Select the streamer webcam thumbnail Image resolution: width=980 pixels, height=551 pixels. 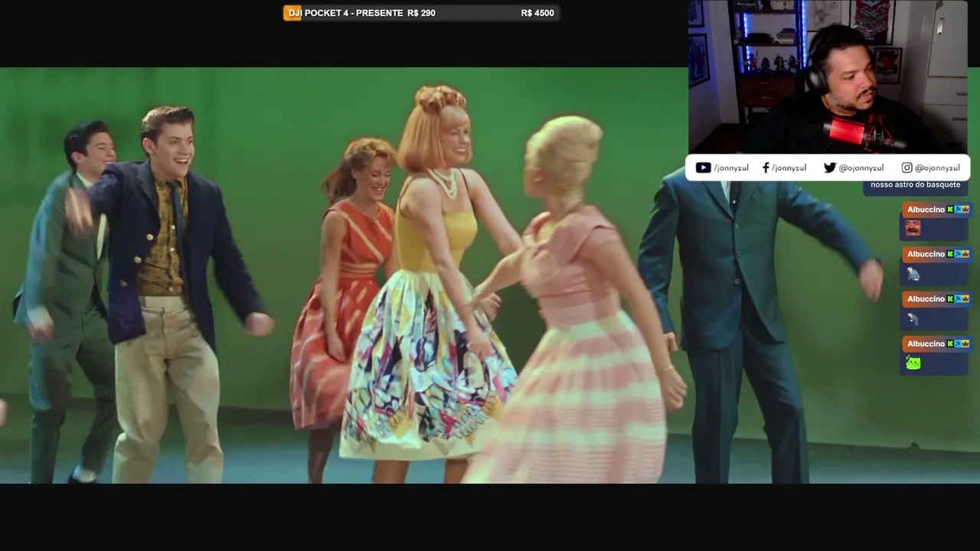pos(828,77)
